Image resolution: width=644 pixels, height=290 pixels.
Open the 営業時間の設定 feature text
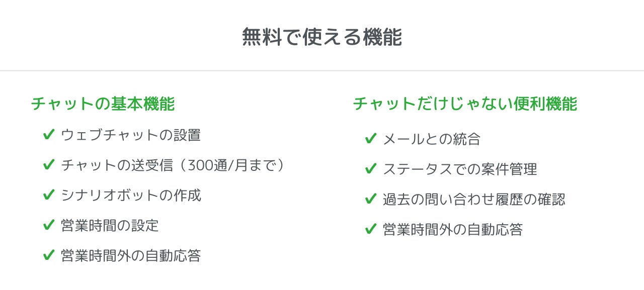click(x=110, y=226)
